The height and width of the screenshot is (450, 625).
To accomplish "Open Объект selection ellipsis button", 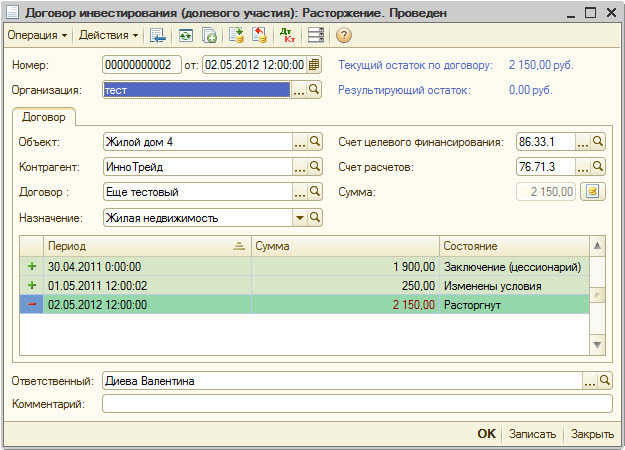I will click(300, 141).
